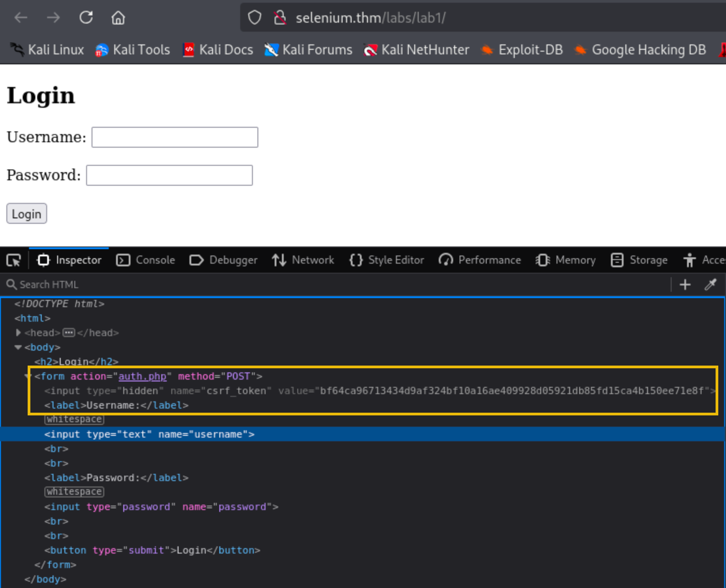Submit the form with the Login button
This screenshot has height=588, width=726.
tap(27, 214)
